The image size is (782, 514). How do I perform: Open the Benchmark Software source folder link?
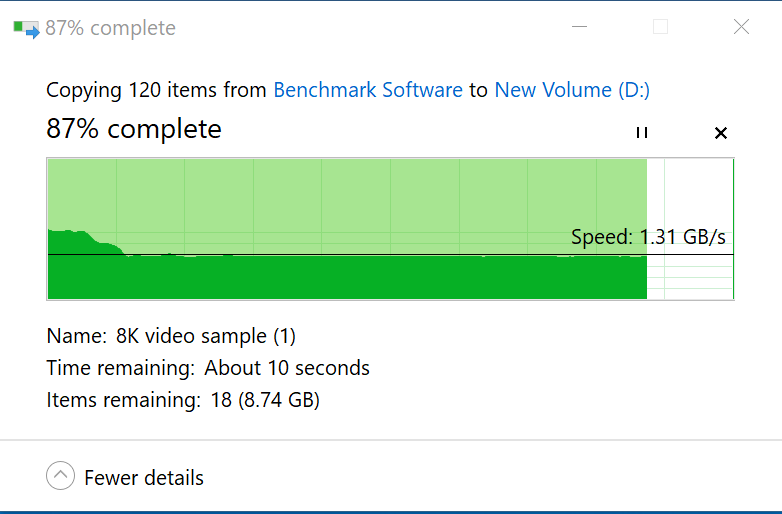[368, 90]
